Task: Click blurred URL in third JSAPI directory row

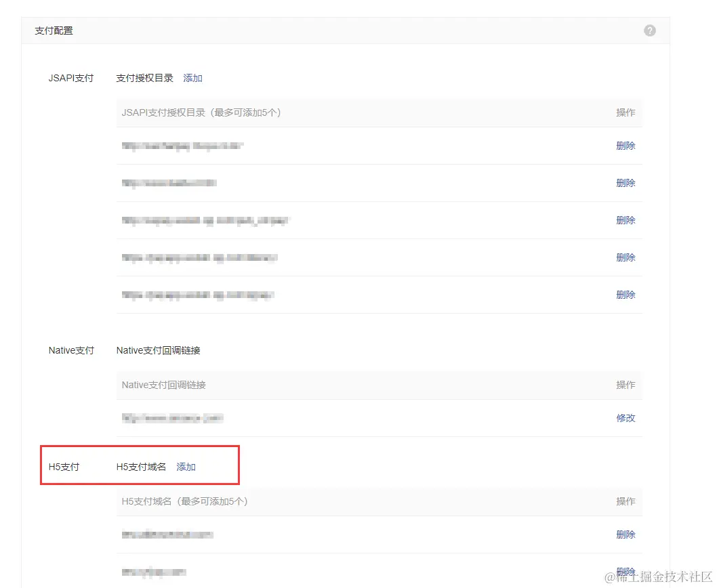Action: (x=206, y=220)
